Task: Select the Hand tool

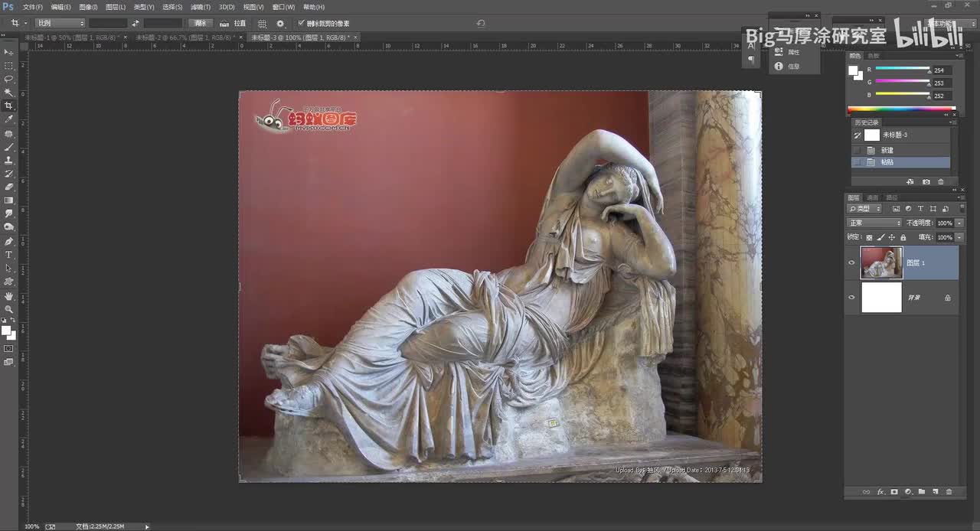Action: click(x=9, y=295)
